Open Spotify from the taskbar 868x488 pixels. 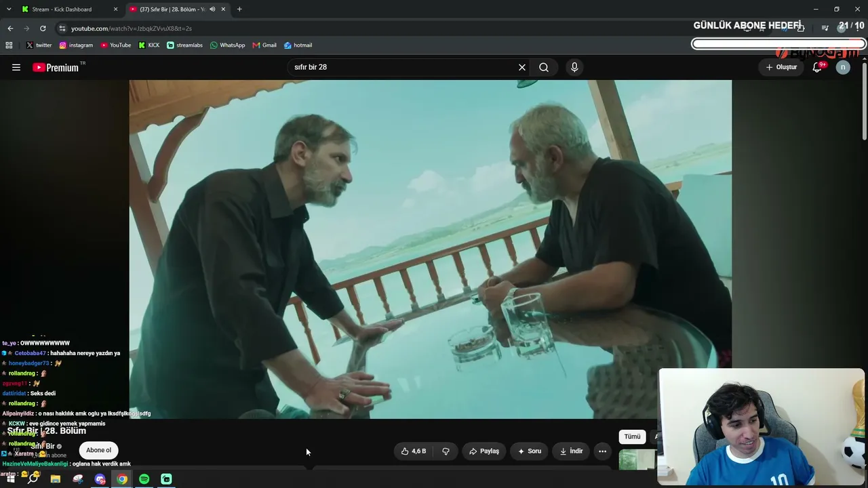[144, 479]
